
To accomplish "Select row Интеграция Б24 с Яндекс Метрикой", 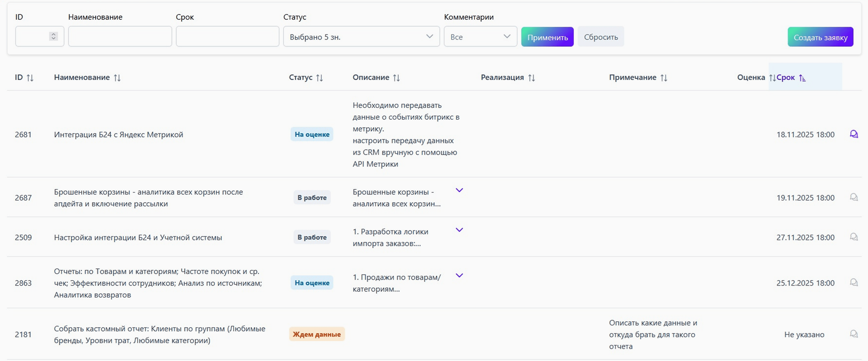I will click(x=434, y=134).
